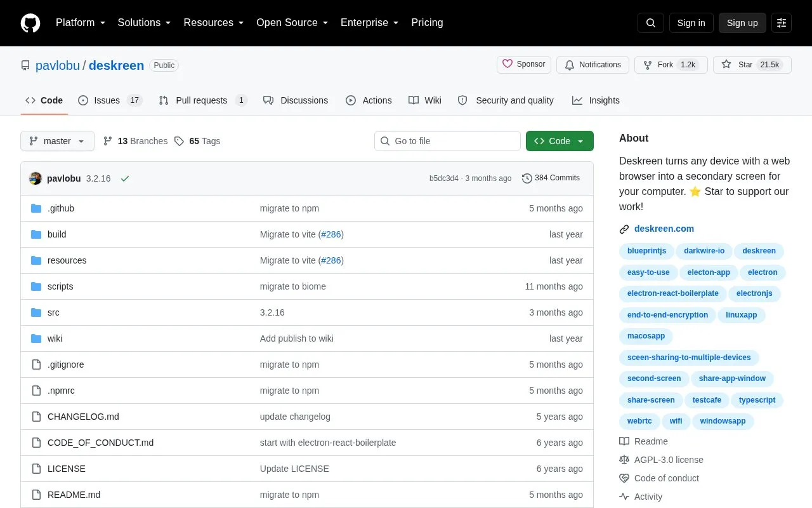Expand the Enterprise menu
812x508 pixels.
(x=370, y=23)
